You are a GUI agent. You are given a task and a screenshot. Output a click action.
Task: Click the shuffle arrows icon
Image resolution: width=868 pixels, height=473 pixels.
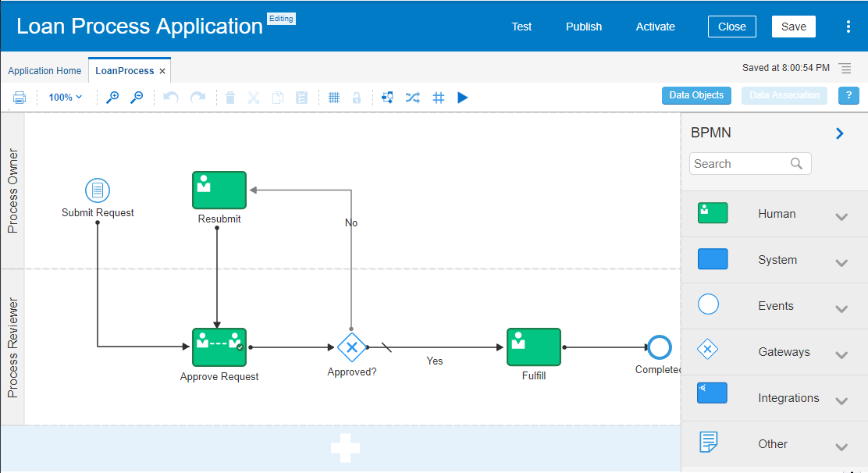(x=412, y=98)
